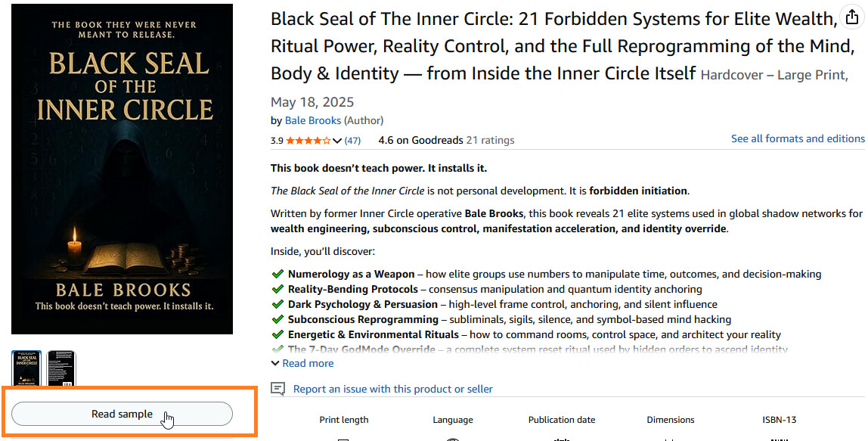This screenshot has width=868, height=441.
Task: Click the large book cover image
Action: tap(122, 169)
